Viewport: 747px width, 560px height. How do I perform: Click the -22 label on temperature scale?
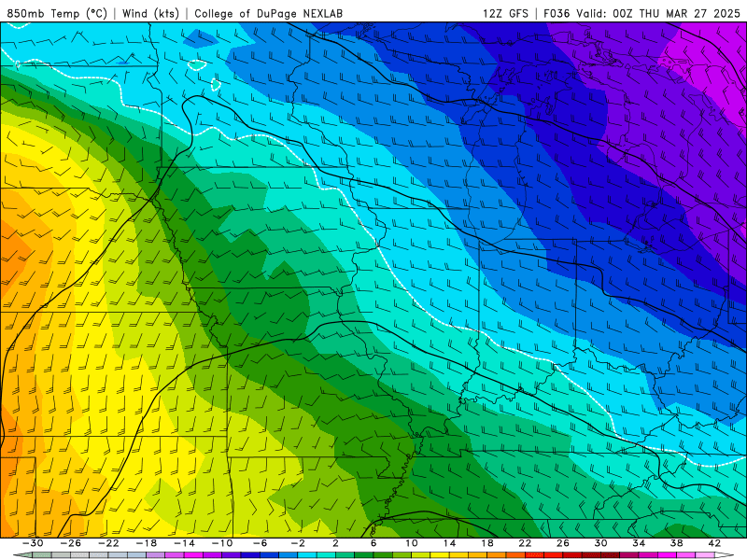click(108, 543)
